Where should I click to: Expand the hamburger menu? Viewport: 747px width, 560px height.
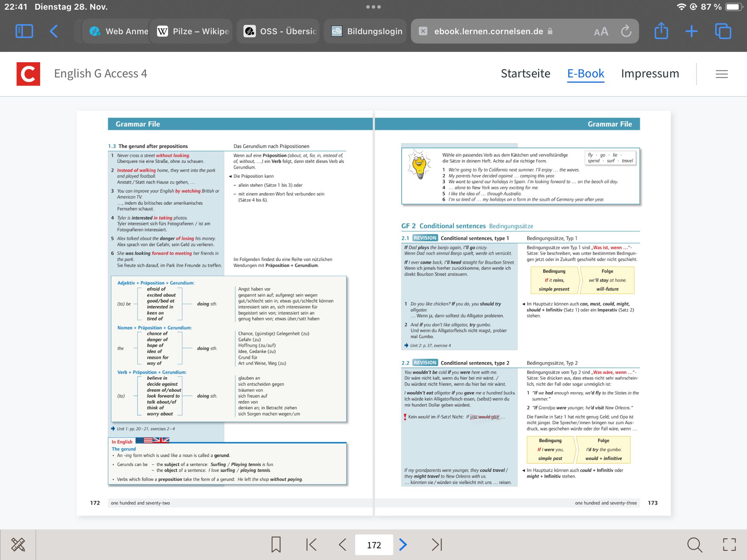[x=721, y=74]
